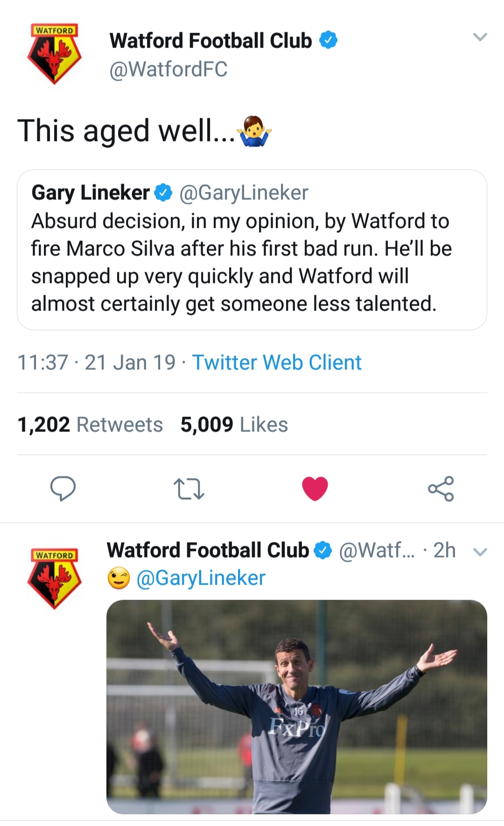This screenshot has height=826, width=504.
Task: Tap the reply speech bubble icon
Action: point(63,488)
